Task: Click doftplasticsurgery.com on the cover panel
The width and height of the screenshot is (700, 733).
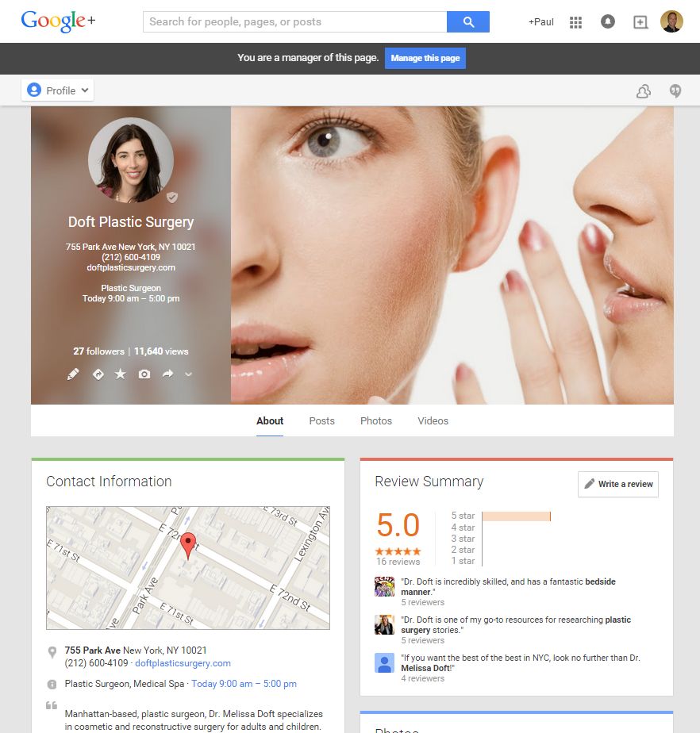Action: (x=131, y=267)
